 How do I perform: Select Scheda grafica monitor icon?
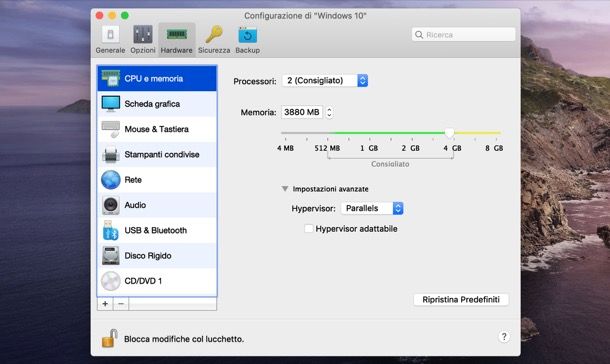click(111, 104)
